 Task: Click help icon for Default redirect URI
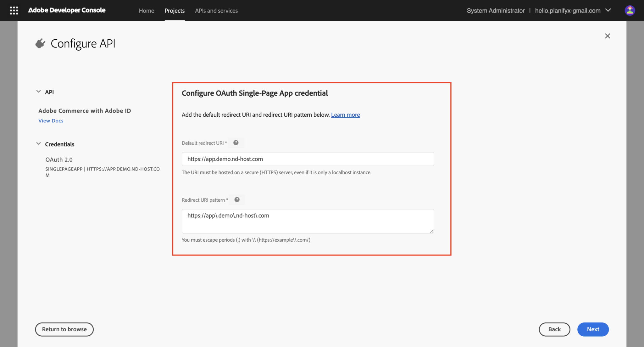[x=236, y=143]
